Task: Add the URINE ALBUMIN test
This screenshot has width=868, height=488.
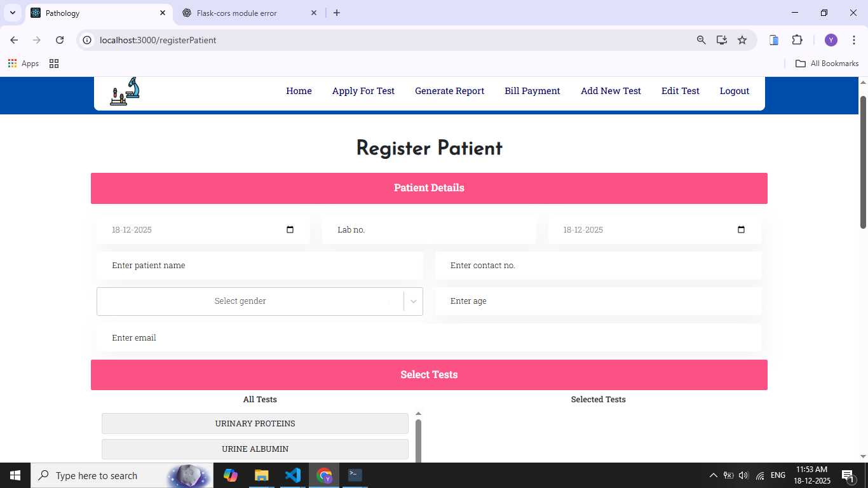Action: [x=255, y=449]
